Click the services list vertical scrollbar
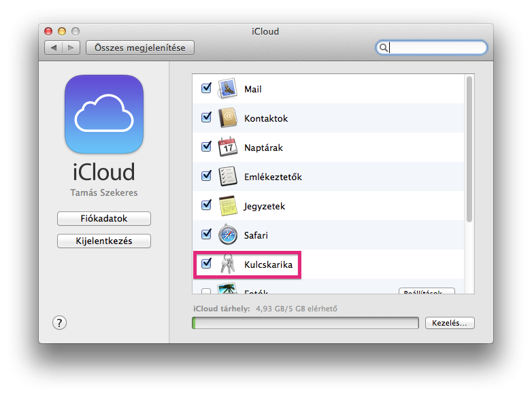The width and height of the screenshot is (532, 397). (469, 149)
